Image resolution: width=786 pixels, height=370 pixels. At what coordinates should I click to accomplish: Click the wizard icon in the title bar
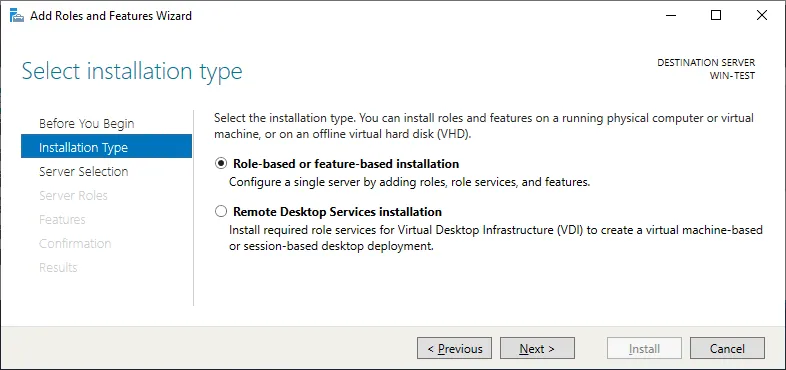pos(17,16)
